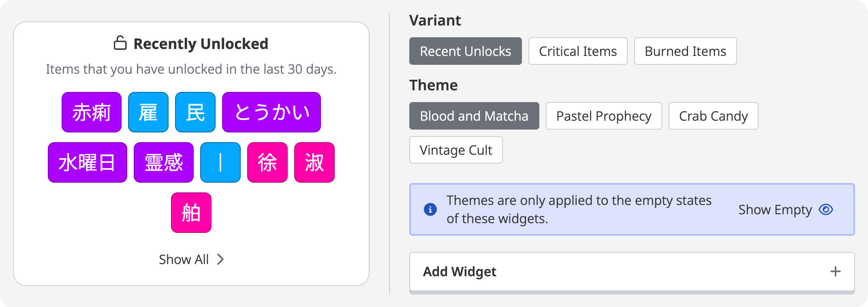Click the plus icon on Add Widget

tap(835, 271)
